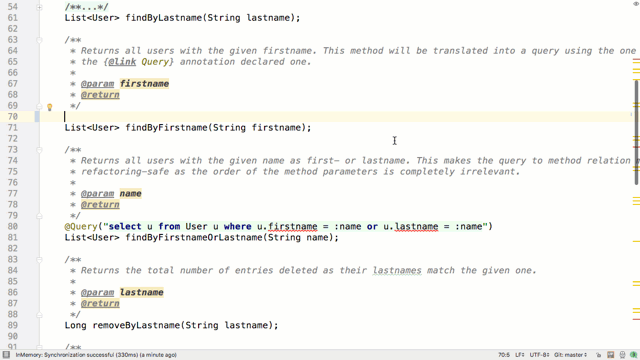
Task: Click line number 80 in the gutter
Action: point(13,227)
